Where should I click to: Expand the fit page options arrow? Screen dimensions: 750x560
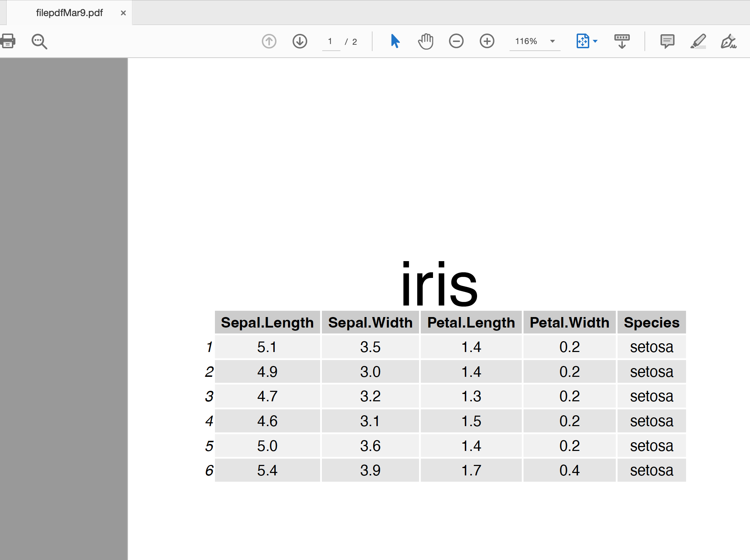[596, 41]
